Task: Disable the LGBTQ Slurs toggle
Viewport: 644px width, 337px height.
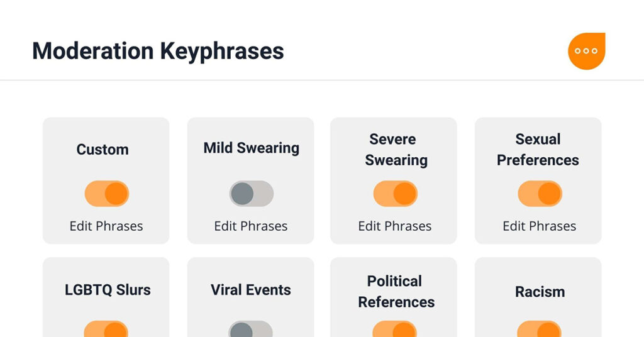Action: [x=107, y=329]
